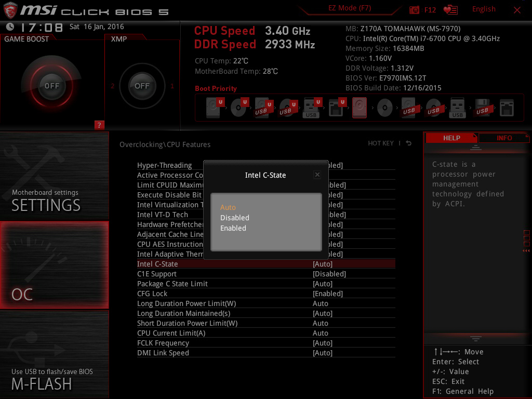Image resolution: width=532 pixels, height=399 pixels.
Task: Click the legacy USB key boot icon
Action: point(457,108)
